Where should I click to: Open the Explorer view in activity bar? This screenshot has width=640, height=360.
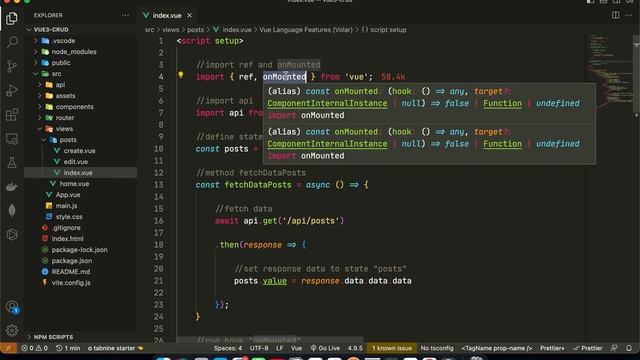click(12, 18)
